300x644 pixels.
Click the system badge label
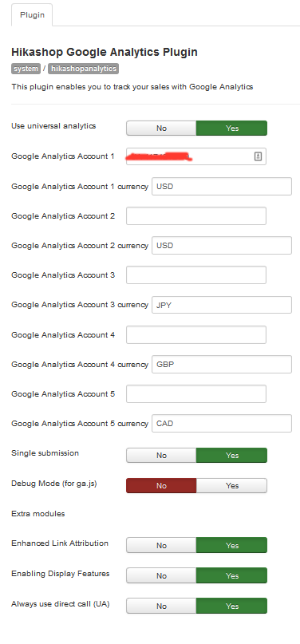click(x=26, y=69)
